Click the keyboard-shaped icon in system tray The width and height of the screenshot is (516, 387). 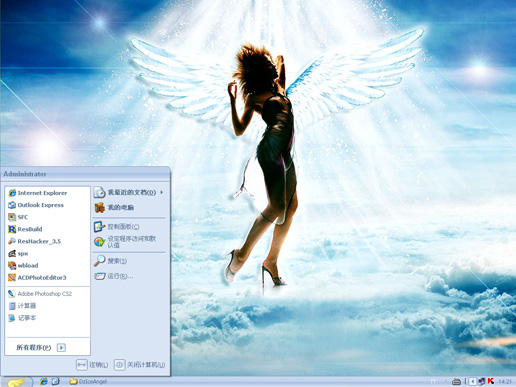(457, 382)
